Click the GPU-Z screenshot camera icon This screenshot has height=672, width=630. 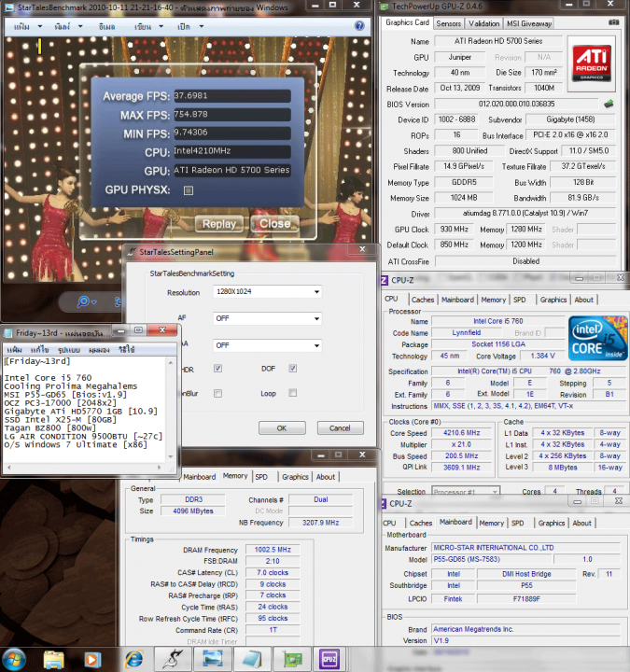pos(614,22)
